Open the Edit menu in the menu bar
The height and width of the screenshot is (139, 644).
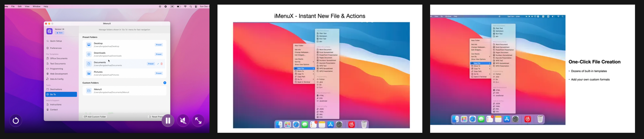pyautogui.click(x=20, y=7)
